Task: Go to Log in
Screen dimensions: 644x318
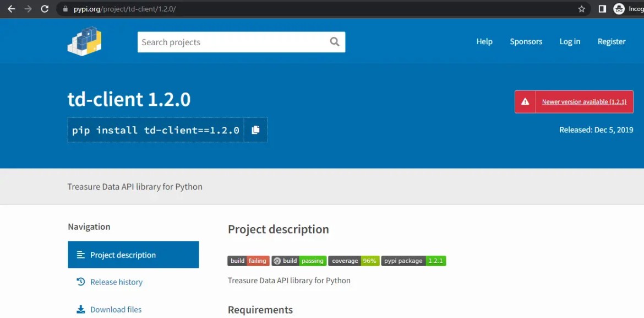Action: 570,41
